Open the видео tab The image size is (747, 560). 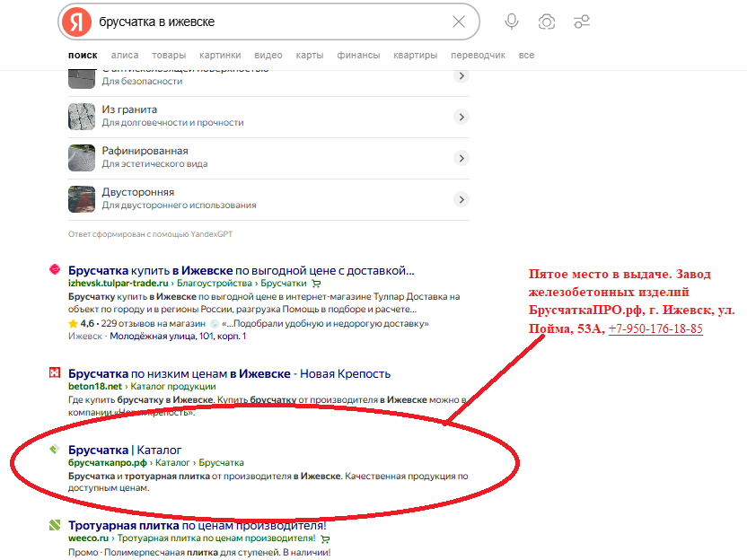[x=268, y=56]
